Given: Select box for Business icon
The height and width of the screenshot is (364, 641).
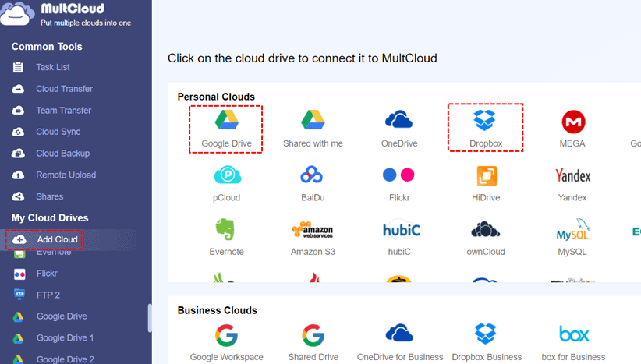Looking at the screenshot, I should [574, 334].
